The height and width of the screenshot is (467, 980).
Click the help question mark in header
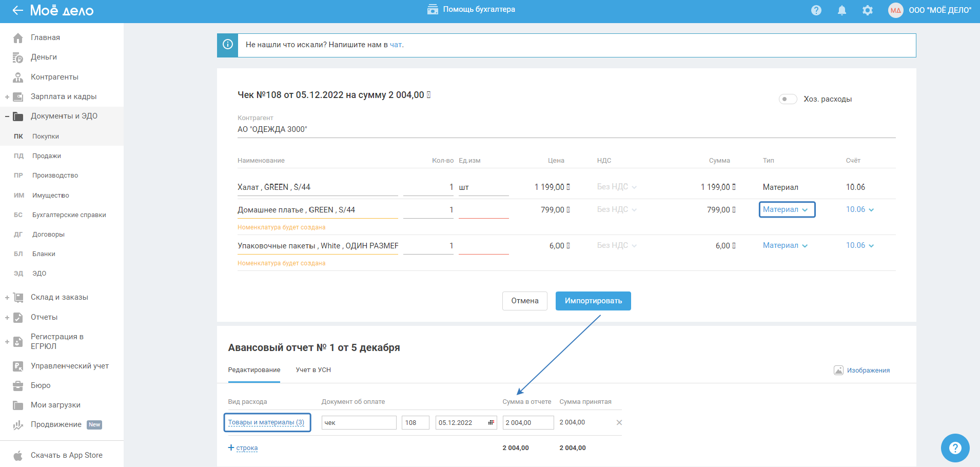[x=816, y=10]
